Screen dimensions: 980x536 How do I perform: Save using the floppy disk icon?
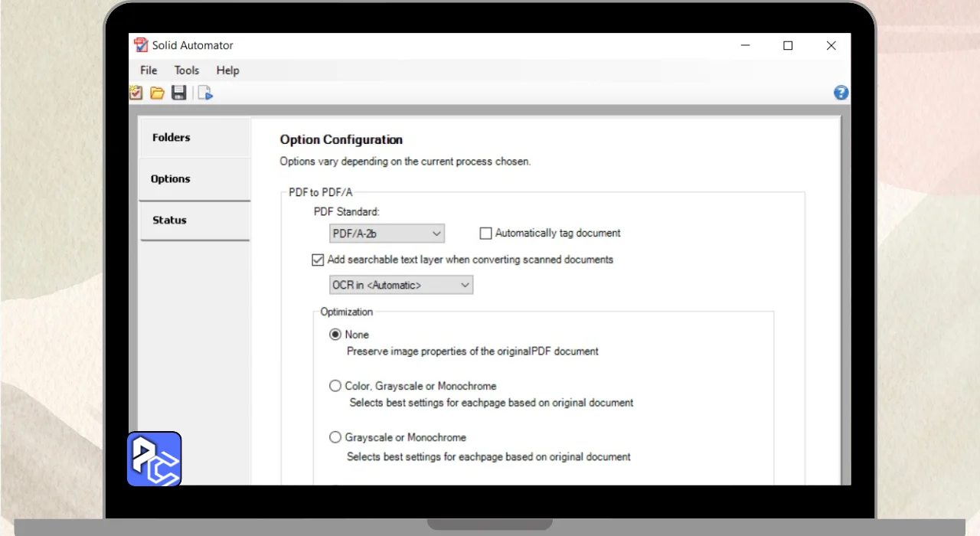coord(179,93)
